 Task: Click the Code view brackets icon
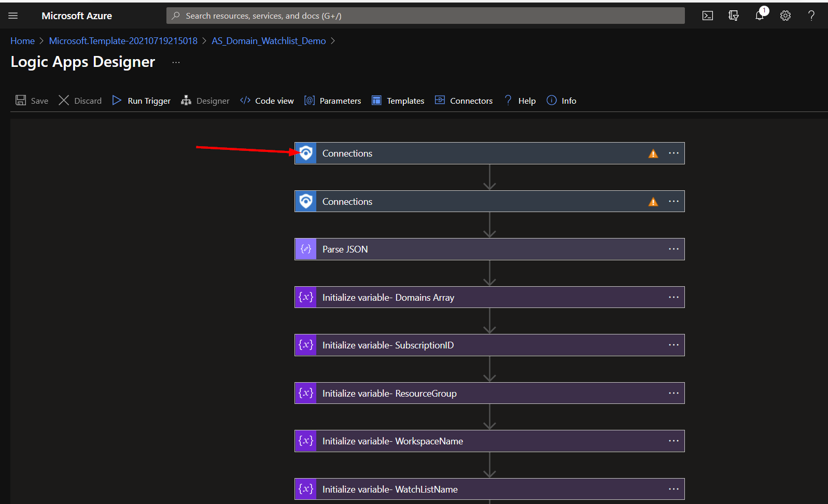(245, 100)
